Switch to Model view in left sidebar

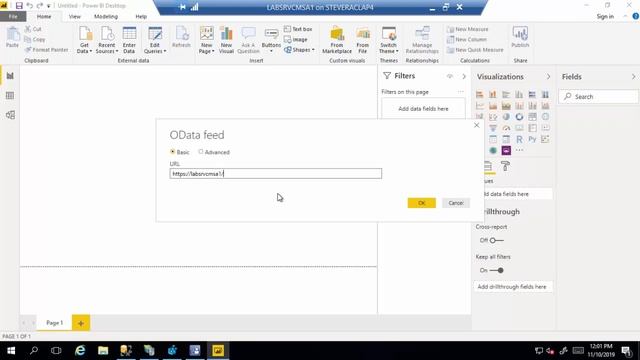(10, 115)
